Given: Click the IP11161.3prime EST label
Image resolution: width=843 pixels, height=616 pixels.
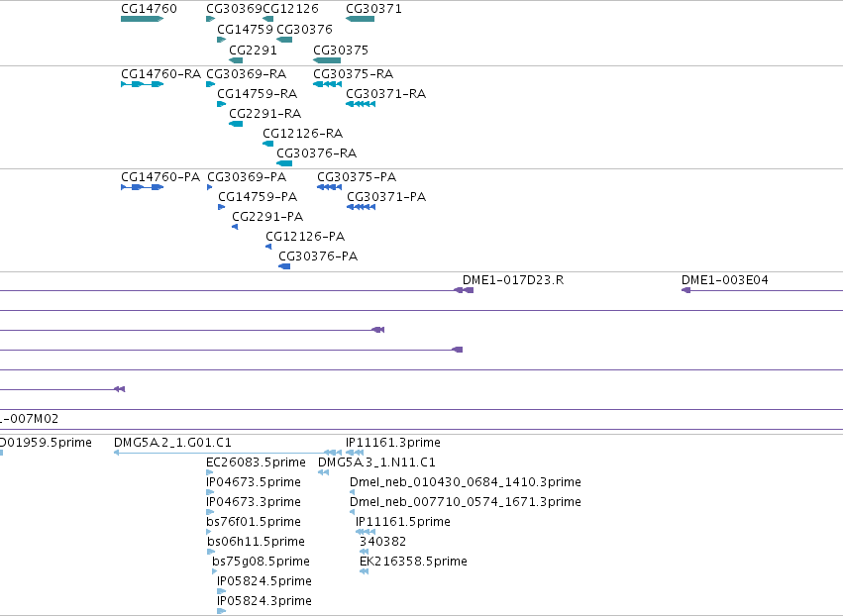Looking at the screenshot, I should (x=393, y=443).
